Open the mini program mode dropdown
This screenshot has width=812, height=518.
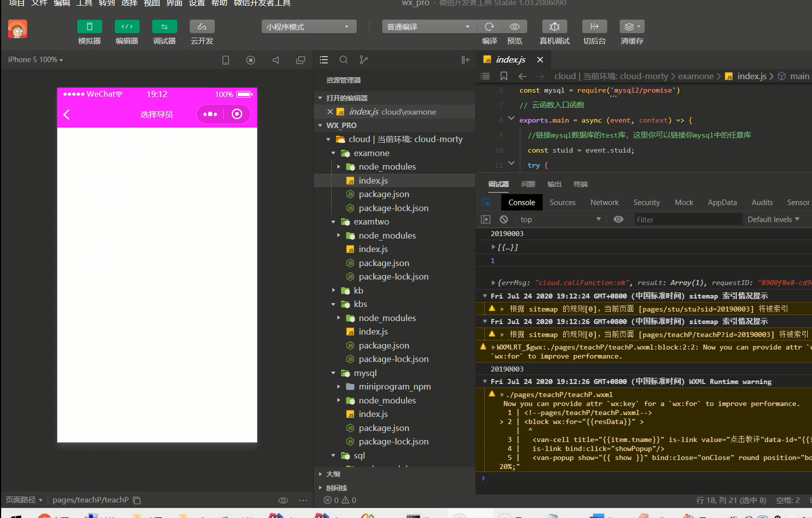pyautogui.click(x=309, y=27)
